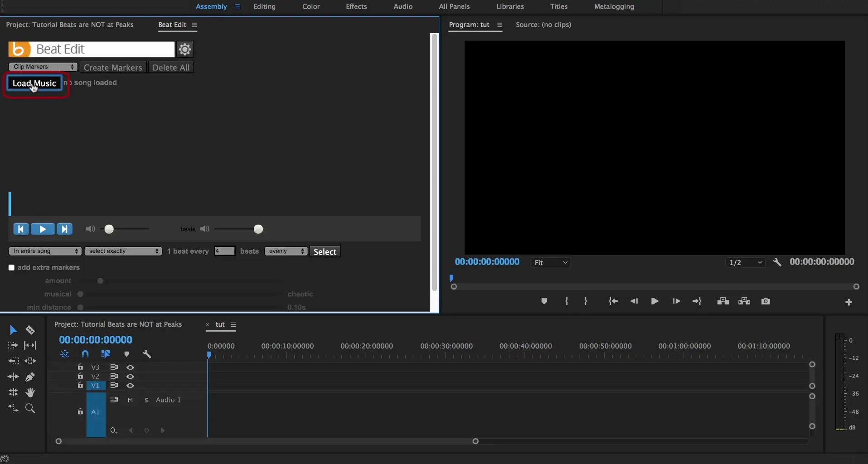Mute Audio 1 track

[130, 400]
